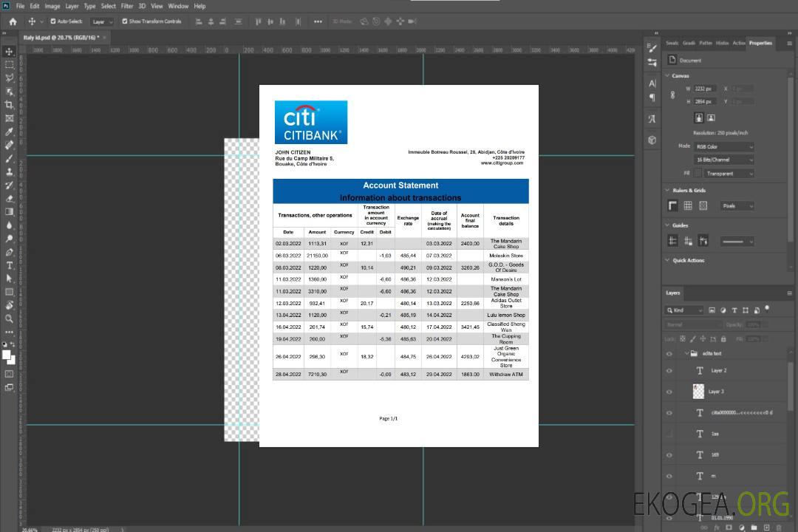Select the Horizontal Type tool
Screen dimensions: 798x532
(9, 265)
